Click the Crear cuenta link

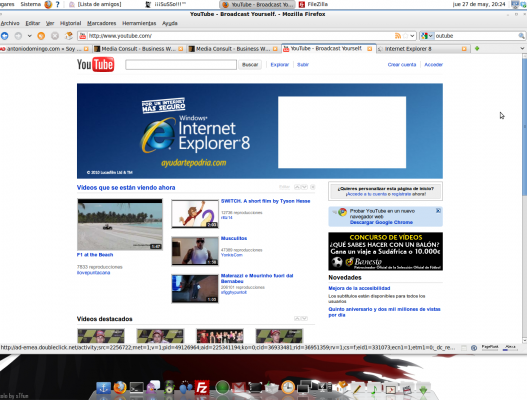[x=402, y=65]
